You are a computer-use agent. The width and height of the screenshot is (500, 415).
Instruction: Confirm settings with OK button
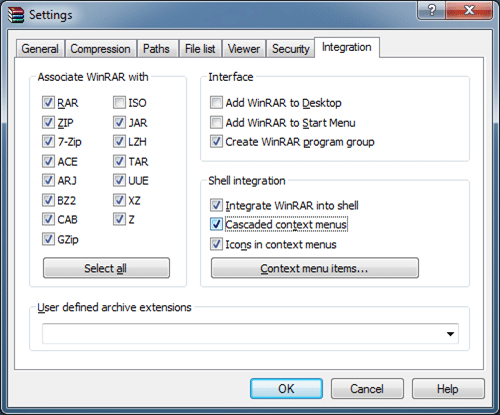pyautogui.click(x=286, y=389)
